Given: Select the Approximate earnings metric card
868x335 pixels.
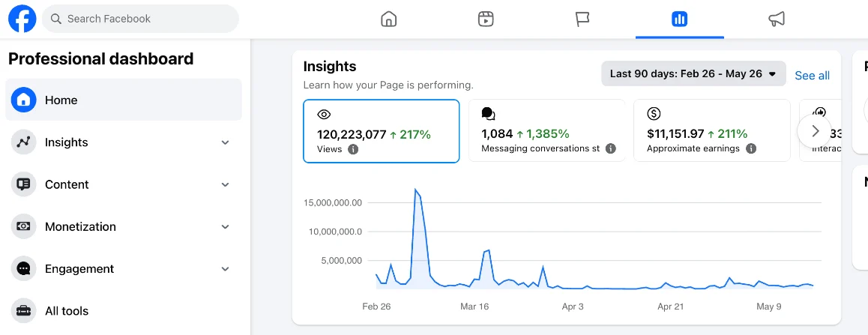Looking at the screenshot, I should pos(712,130).
